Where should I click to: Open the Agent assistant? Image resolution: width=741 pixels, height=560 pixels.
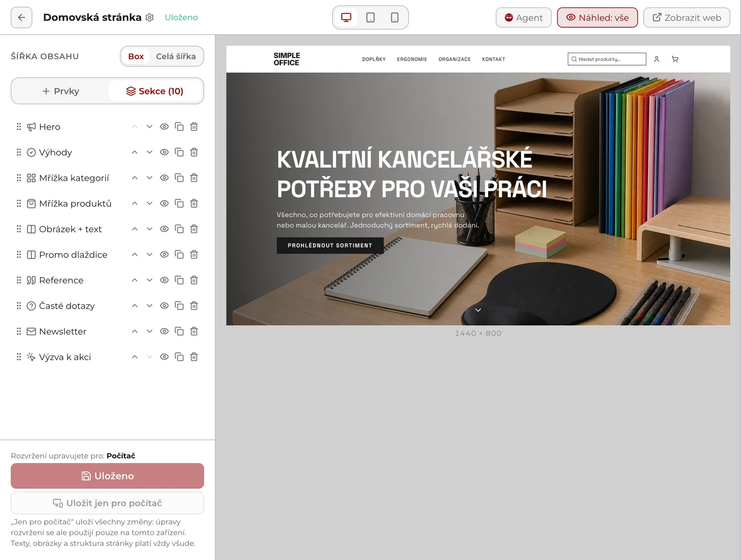[523, 18]
